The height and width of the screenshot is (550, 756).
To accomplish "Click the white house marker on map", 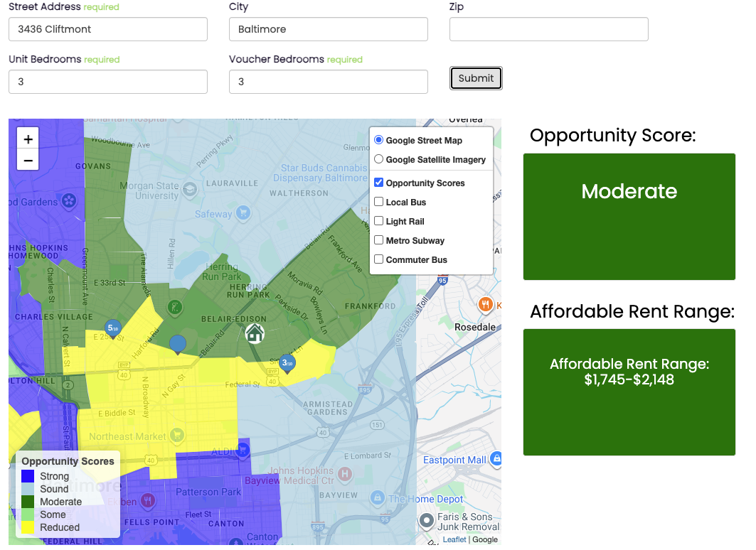I will 255,333.
